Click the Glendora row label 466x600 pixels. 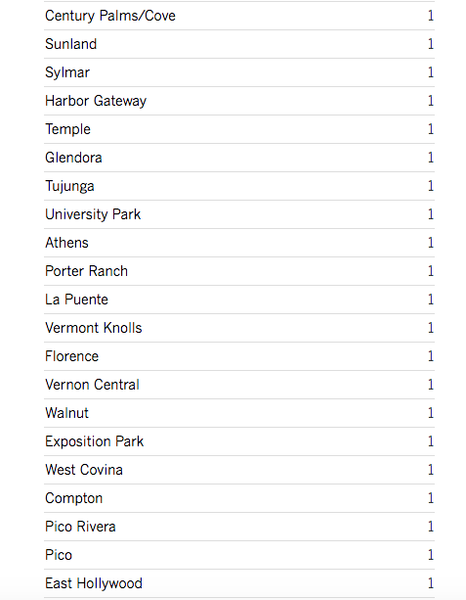click(73, 158)
